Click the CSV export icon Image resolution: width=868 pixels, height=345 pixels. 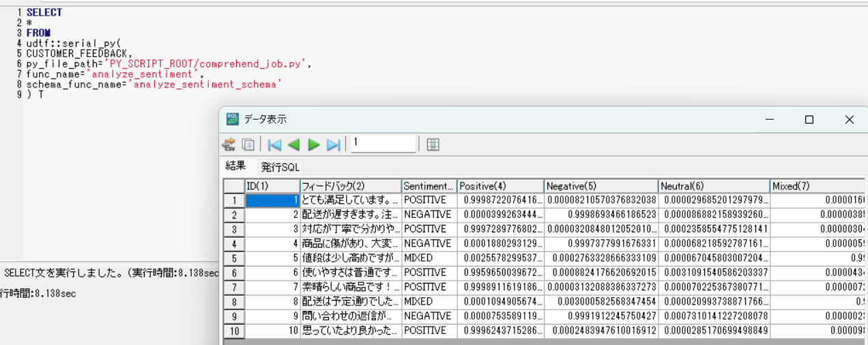[x=229, y=144]
